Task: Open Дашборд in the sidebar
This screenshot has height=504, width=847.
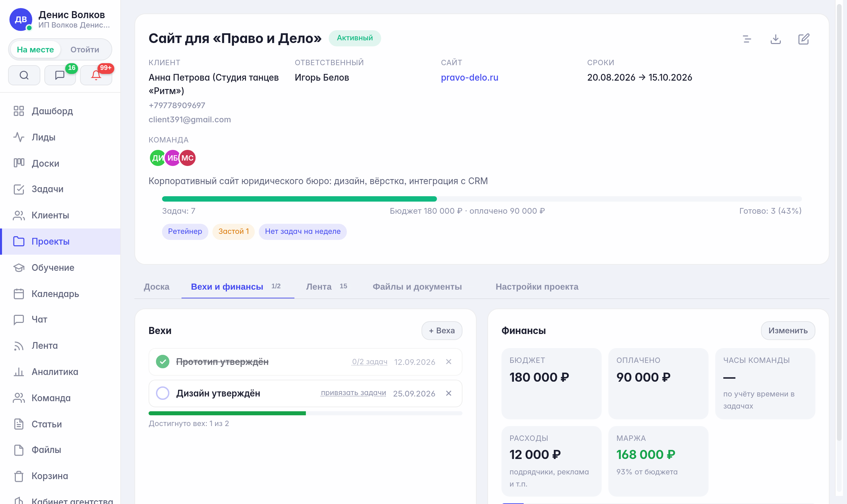Action: coord(60,111)
